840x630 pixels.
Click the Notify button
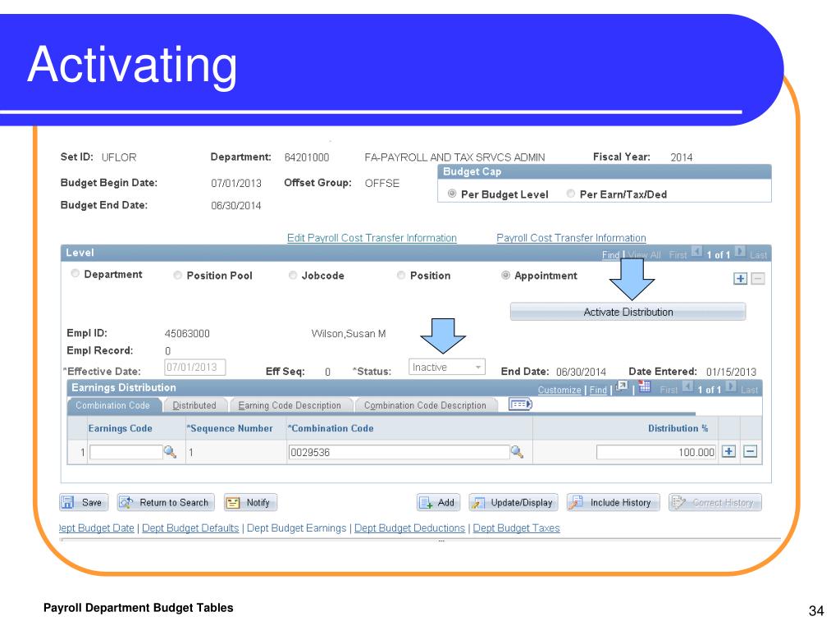pos(250,503)
